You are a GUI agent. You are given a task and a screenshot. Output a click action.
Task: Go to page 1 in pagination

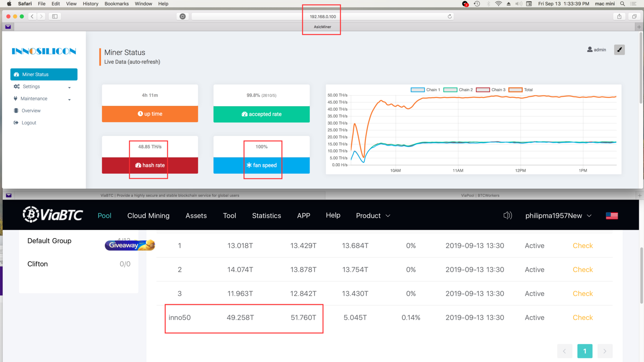(585, 351)
